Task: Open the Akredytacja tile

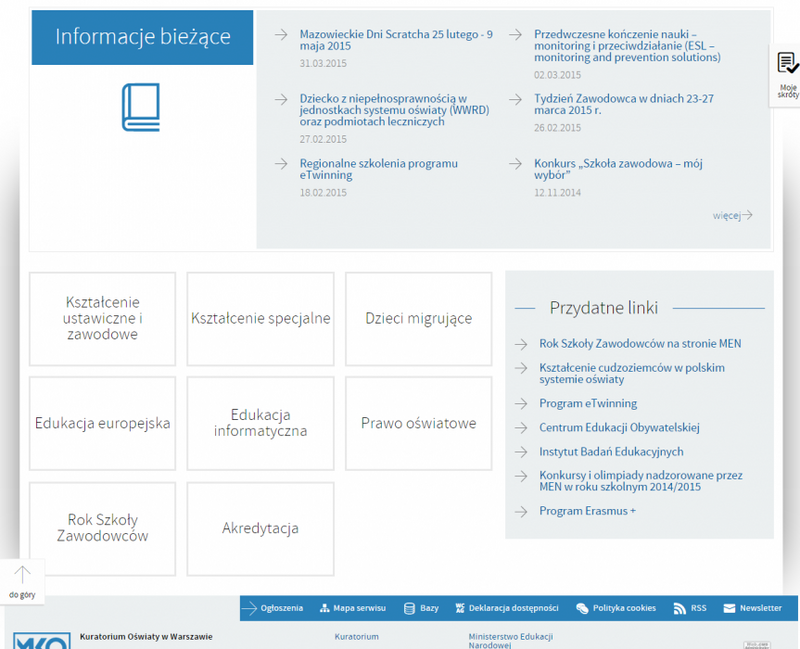Action: pos(260,528)
